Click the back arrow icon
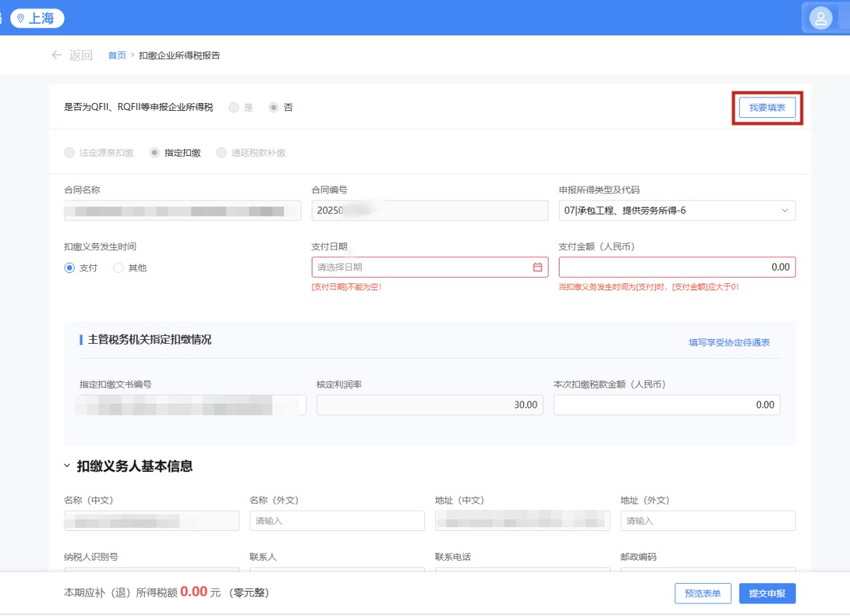Viewport: 850px width, 616px height. tap(57, 55)
